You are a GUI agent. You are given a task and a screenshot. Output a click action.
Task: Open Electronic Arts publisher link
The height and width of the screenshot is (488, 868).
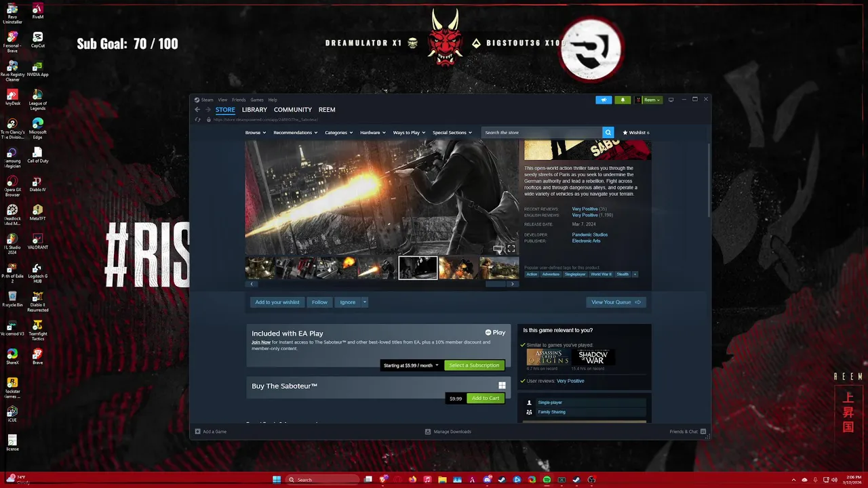[586, 241]
